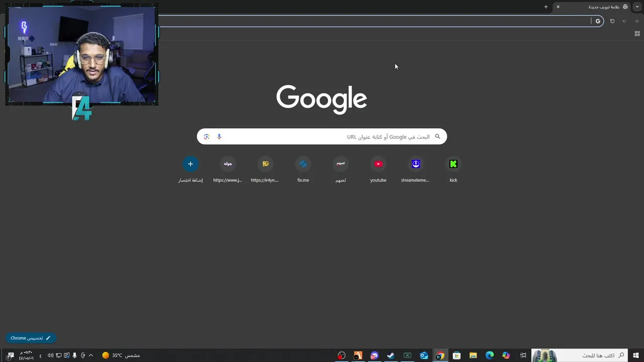Open Microsoft Edge from the taskbar

[490, 355]
